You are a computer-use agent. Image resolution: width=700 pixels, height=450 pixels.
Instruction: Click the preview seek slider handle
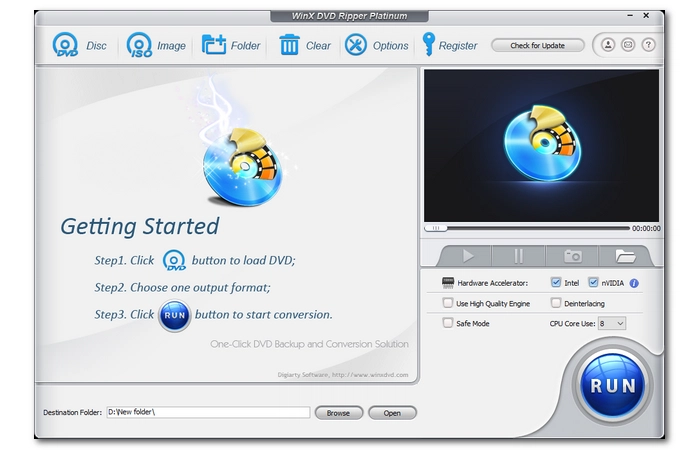pyautogui.click(x=436, y=228)
